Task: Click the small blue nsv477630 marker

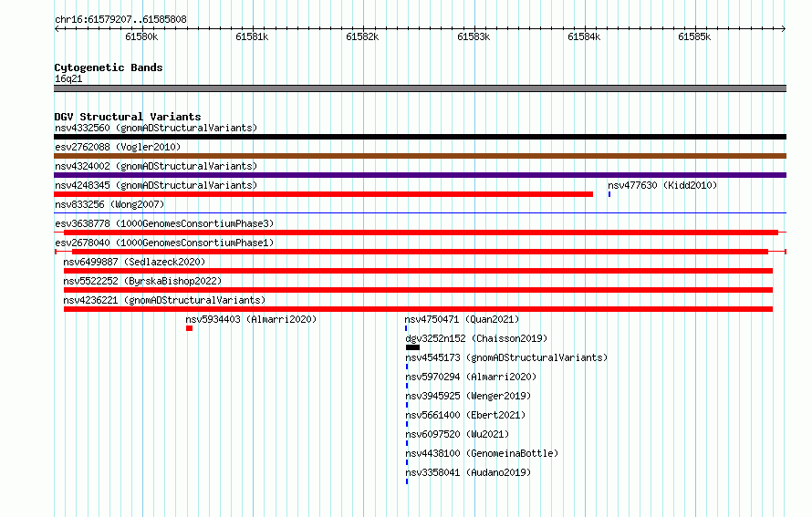Action: 609,194
